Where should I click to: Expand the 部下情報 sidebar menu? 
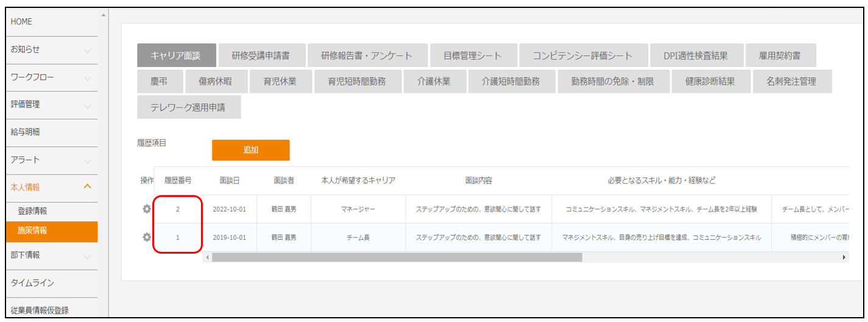87,256
